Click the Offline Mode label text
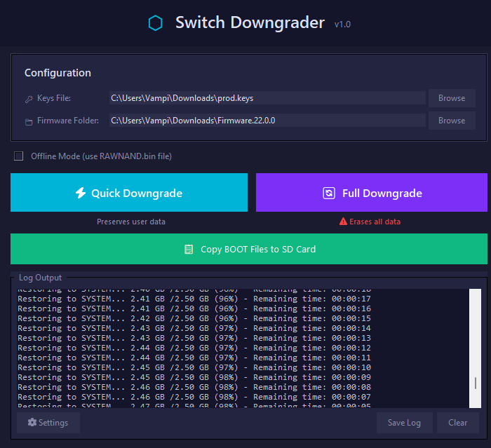This screenshot has height=448, width=491. (101, 156)
